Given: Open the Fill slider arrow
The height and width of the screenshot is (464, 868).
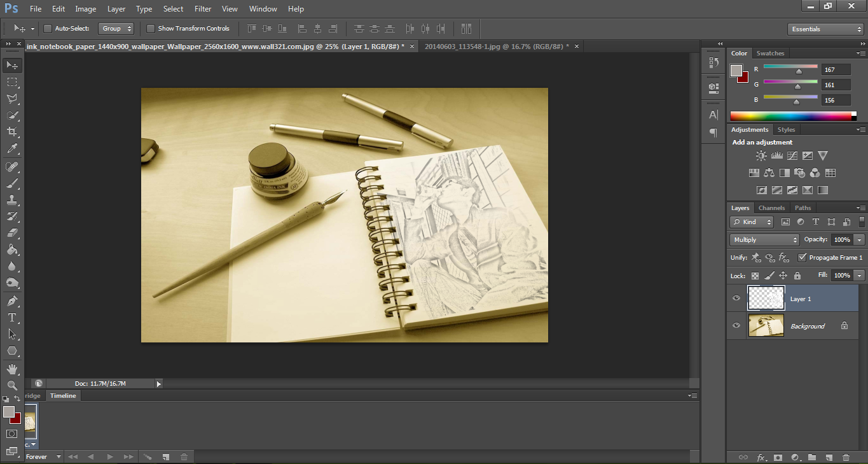Looking at the screenshot, I should [860, 276].
